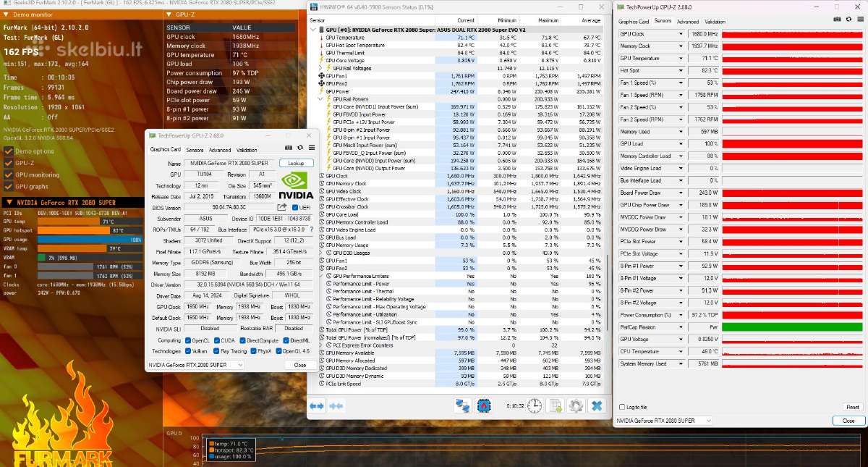The image size is (868, 467).
Task: Open Graphics Card tab in GPU-Z sensors window
Action: tap(634, 22)
